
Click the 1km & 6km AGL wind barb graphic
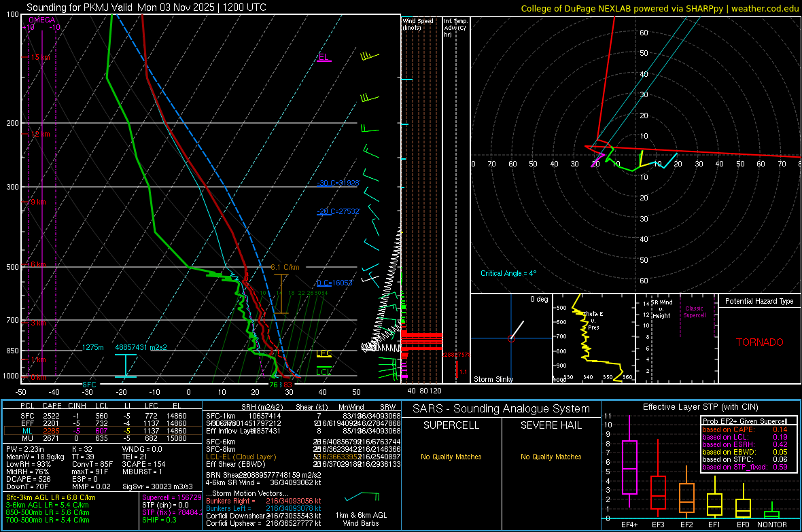tap(362, 496)
